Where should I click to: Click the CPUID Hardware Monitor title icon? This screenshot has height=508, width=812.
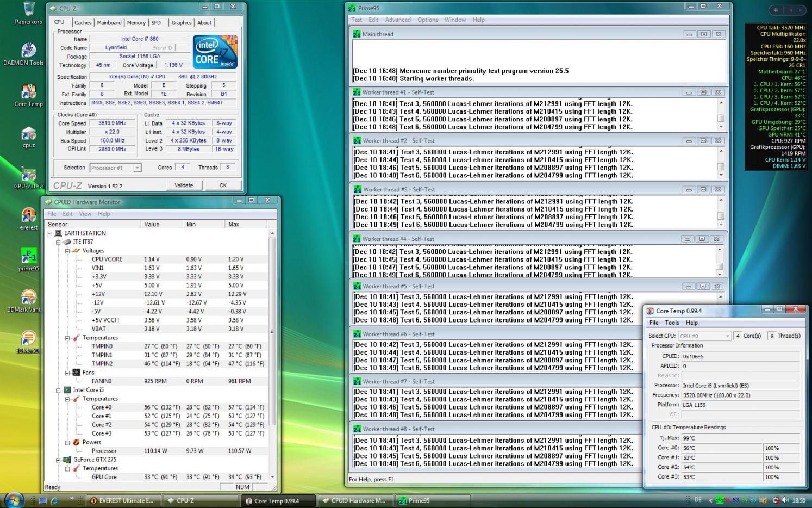48,202
